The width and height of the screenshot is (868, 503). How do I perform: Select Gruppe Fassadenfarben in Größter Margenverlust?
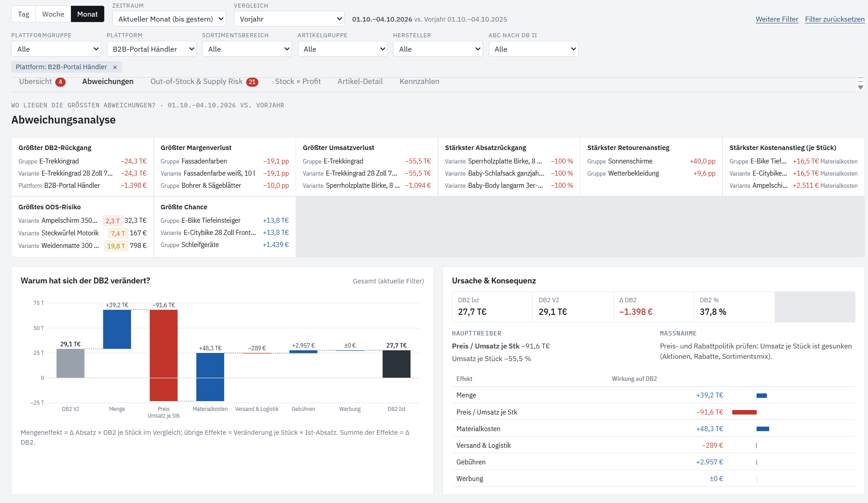tap(225, 161)
